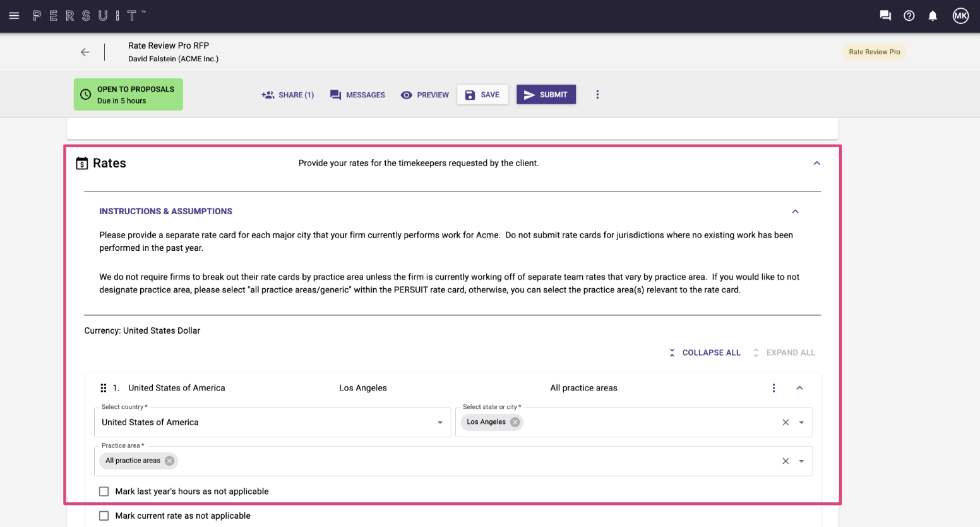Click the Preview button
The width and height of the screenshot is (980, 527).
(424, 95)
